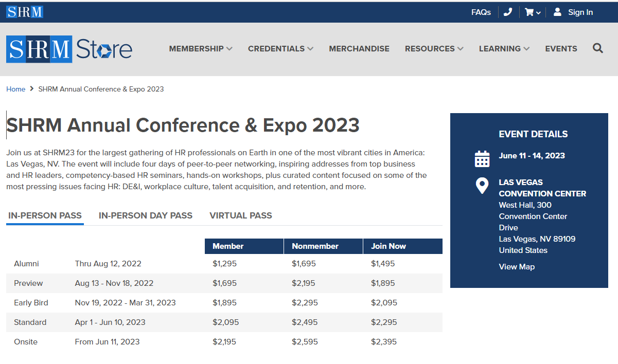Click the Home breadcrumb link
Image resolution: width=618 pixels, height=364 pixels.
15,89
